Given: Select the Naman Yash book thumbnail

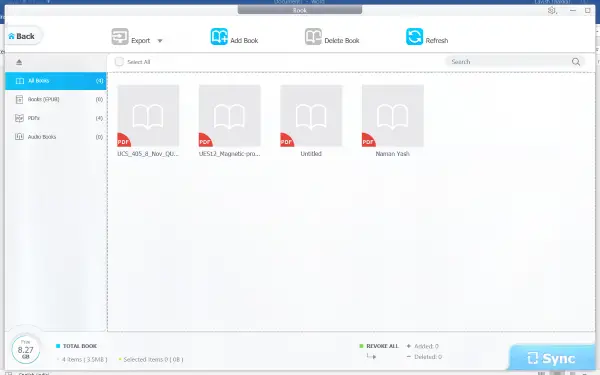Looking at the screenshot, I should pos(393,116).
